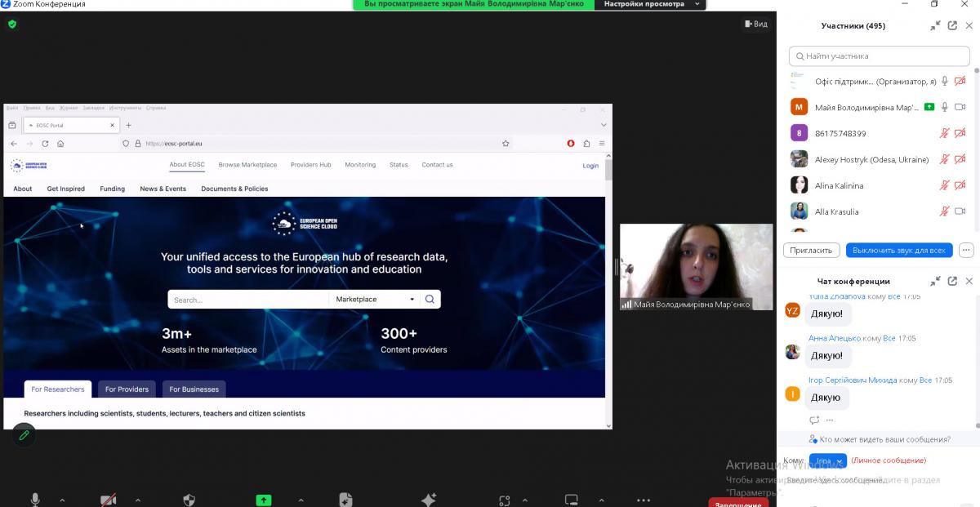This screenshot has width=980, height=507.
Task: Click the browser reload icon
Action: tap(45, 143)
